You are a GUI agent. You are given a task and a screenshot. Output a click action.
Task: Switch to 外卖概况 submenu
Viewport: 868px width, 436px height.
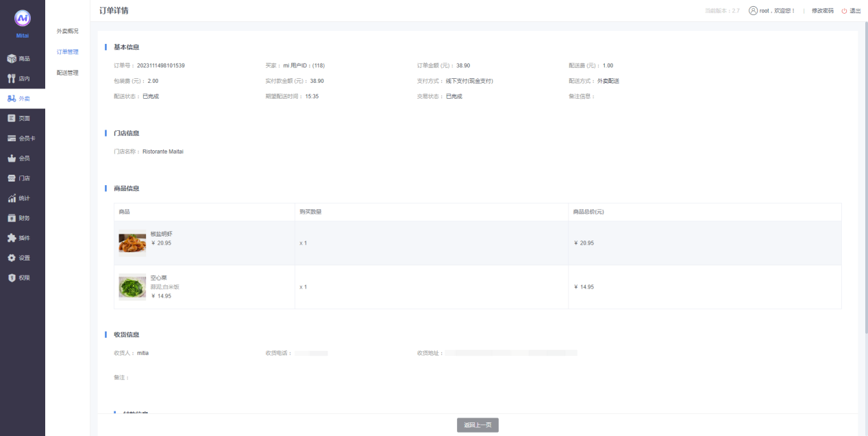(x=67, y=31)
